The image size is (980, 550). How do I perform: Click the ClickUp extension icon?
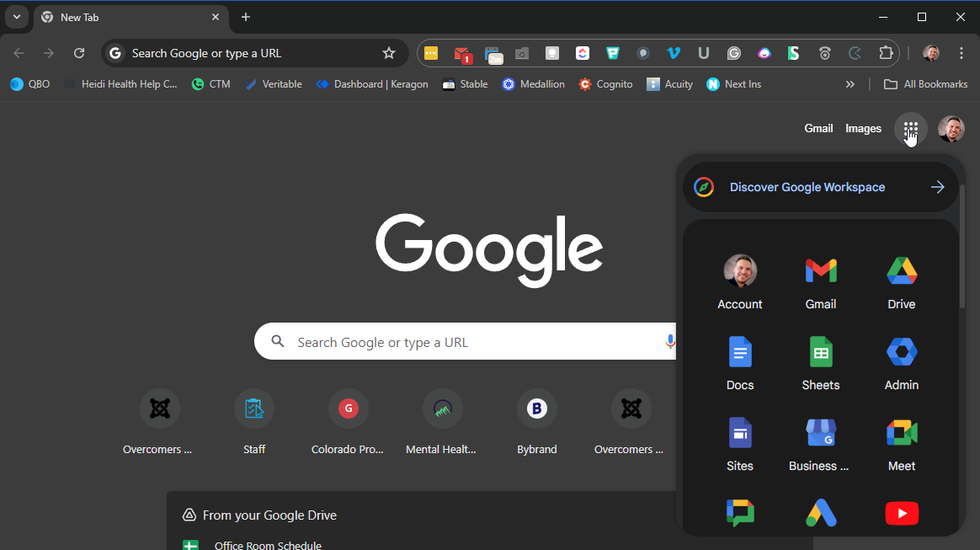583,53
